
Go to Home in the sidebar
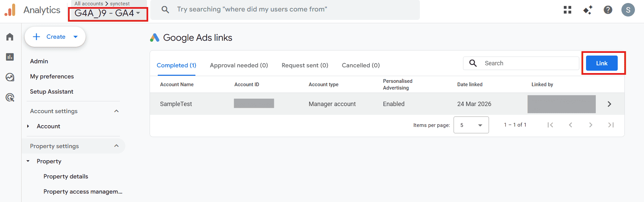point(10,37)
